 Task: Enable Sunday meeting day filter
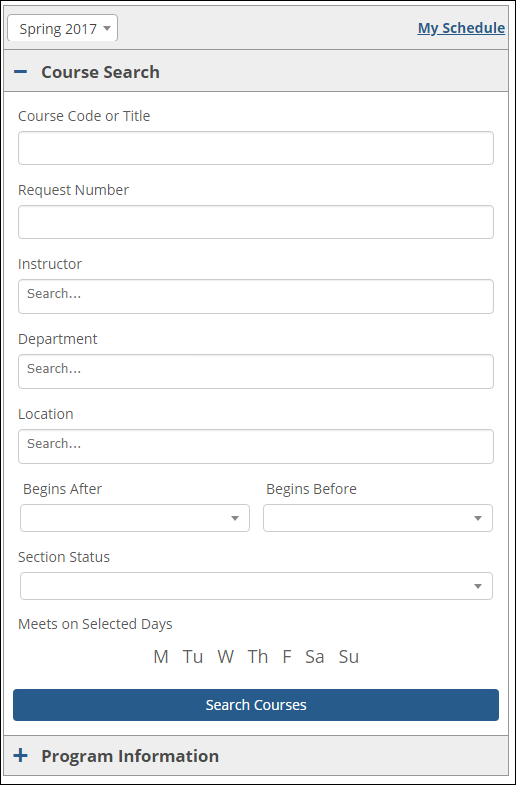click(x=349, y=656)
